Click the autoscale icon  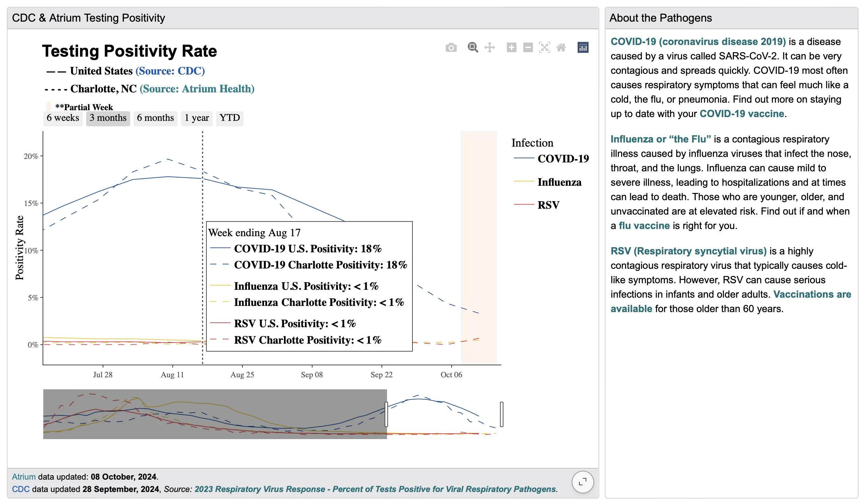coord(545,47)
